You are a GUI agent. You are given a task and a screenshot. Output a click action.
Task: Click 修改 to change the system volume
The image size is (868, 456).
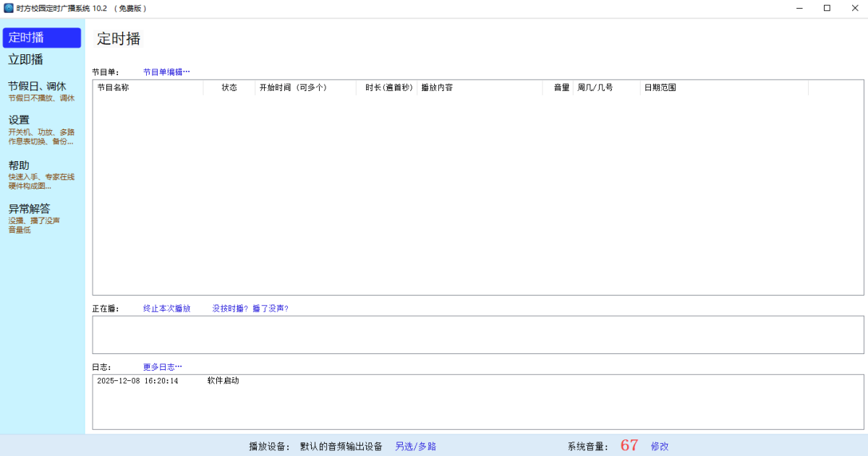660,446
